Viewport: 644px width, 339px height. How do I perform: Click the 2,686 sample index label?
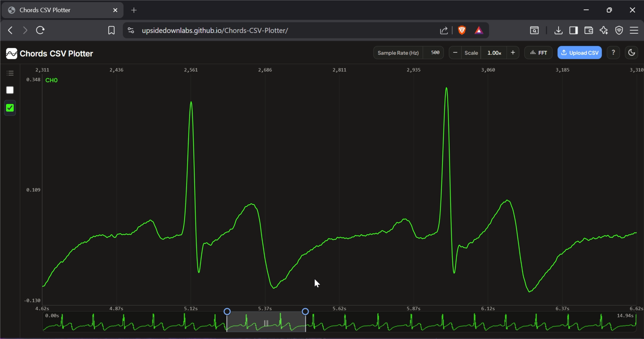265,70
